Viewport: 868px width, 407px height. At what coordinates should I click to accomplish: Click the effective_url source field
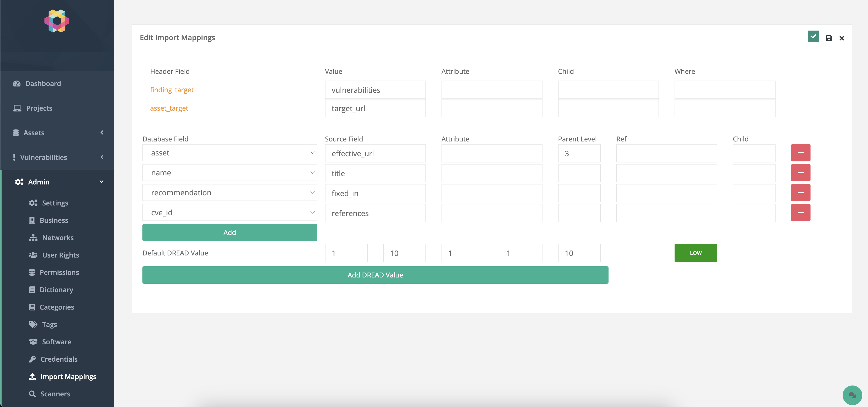click(x=375, y=153)
